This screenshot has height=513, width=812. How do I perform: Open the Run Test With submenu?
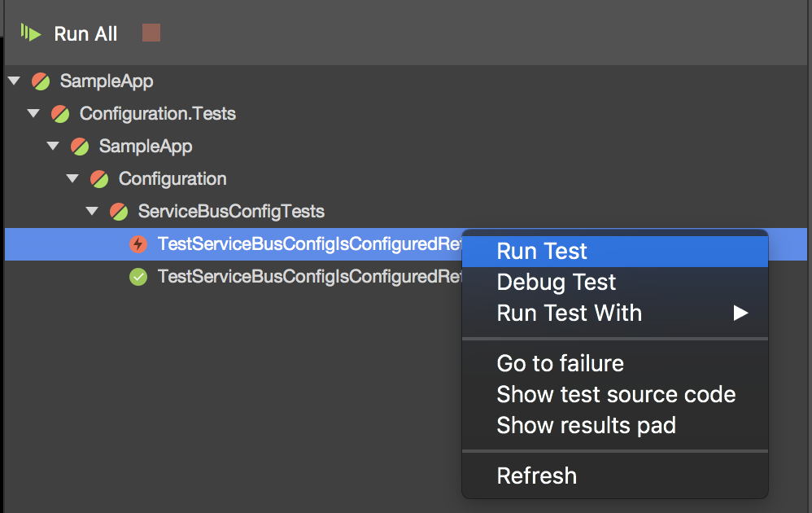570,313
